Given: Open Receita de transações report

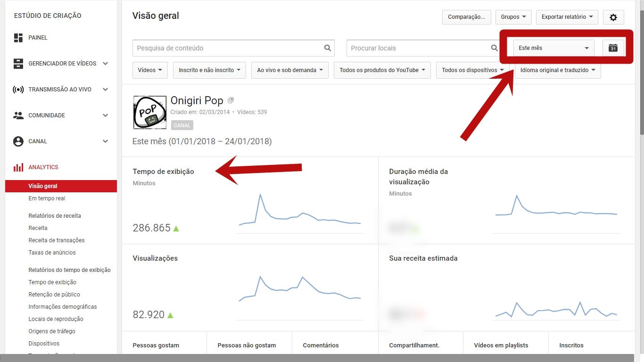Looking at the screenshot, I should 57,240.
